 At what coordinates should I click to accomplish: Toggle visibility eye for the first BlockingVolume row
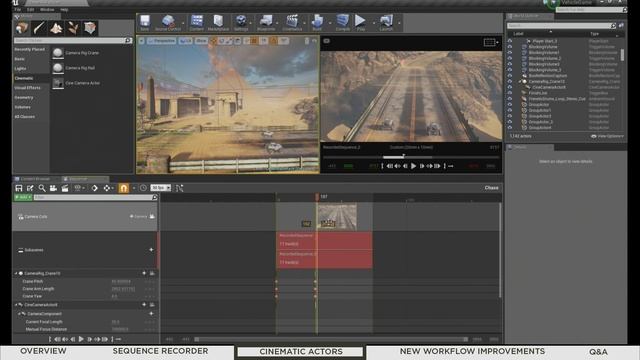[510, 47]
